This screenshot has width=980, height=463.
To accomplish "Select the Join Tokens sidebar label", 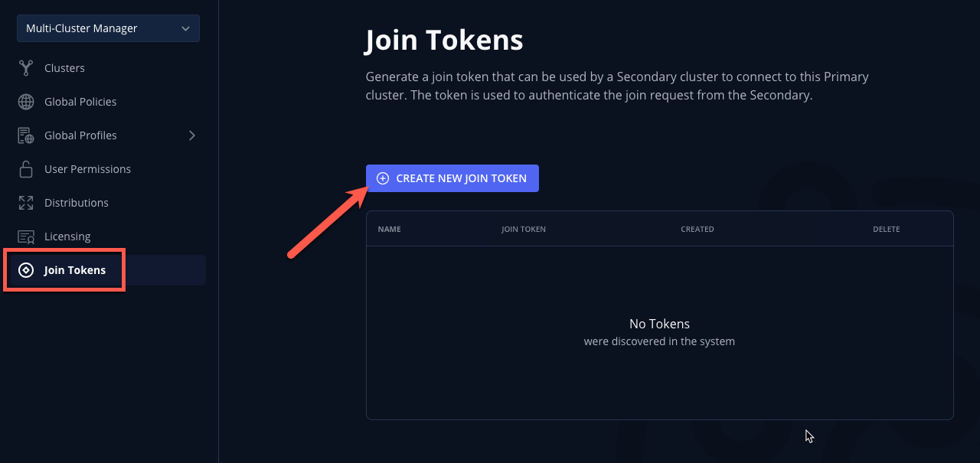I will coord(75,270).
